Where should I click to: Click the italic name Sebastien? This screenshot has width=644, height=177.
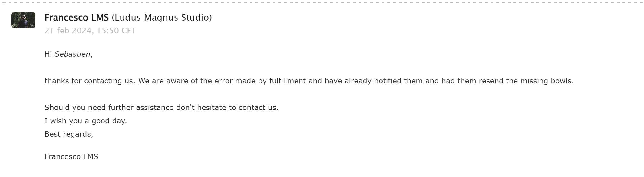pyautogui.click(x=72, y=54)
